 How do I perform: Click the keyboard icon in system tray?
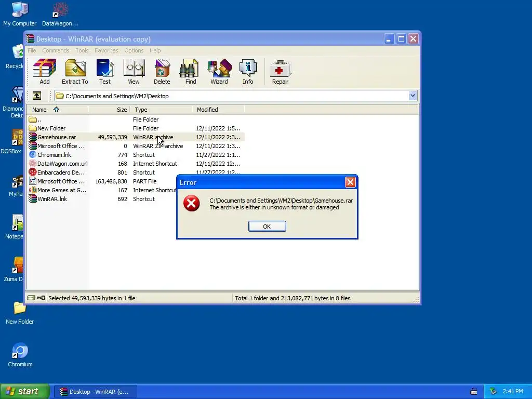tap(474, 392)
